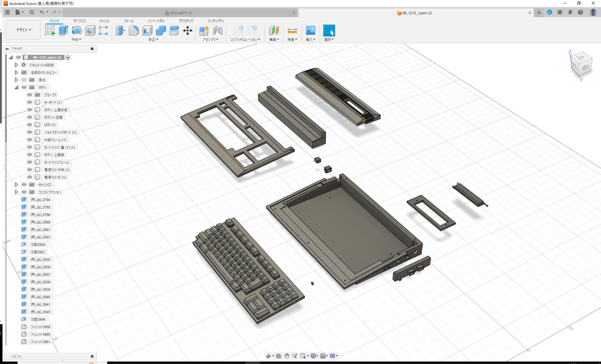This screenshot has width=601, height=364.
Task: Open the Measure (検査) inspection tool
Action: [x=292, y=31]
